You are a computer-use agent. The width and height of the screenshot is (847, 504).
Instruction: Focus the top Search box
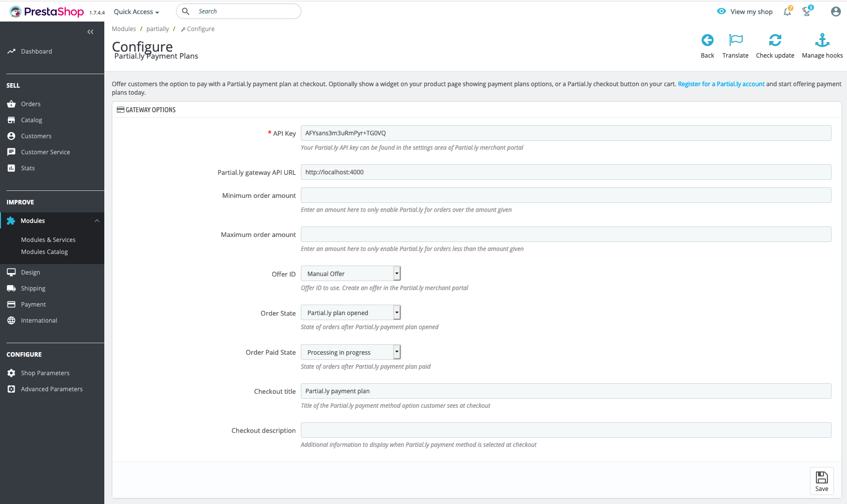pyautogui.click(x=239, y=12)
